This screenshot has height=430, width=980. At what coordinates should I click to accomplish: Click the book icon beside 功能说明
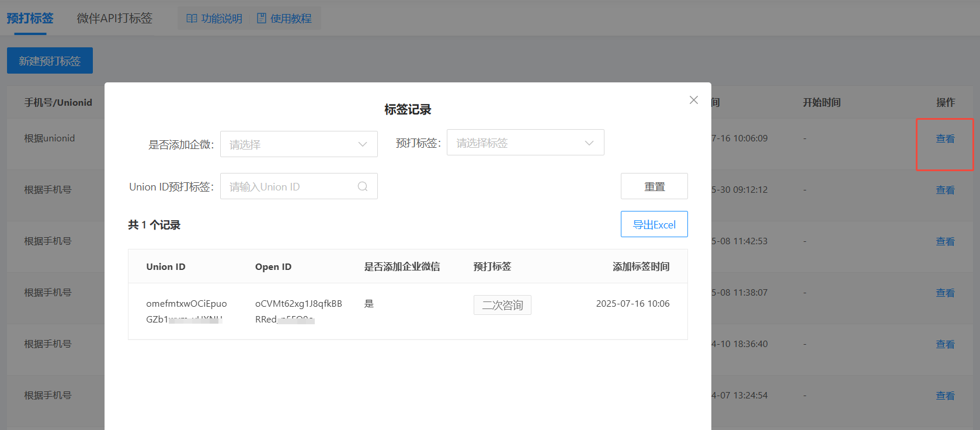[x=192, y=19]
